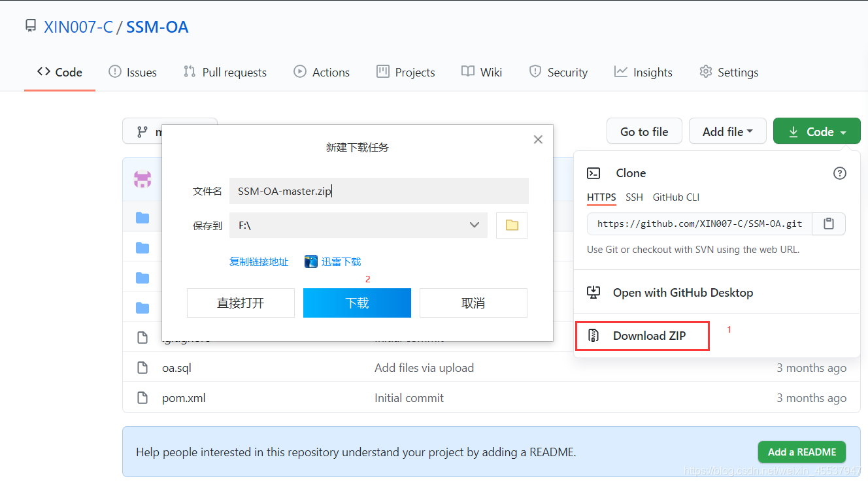Click the XIN007-C owner link
This screenshot has height=483, width=868.
point(78,27)
